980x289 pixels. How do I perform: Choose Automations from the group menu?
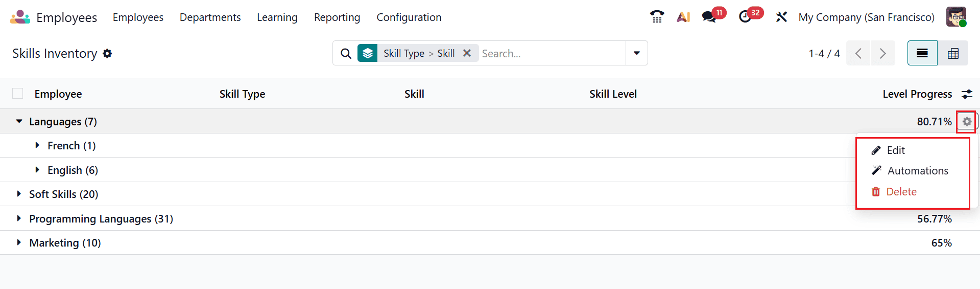pos(918,170)
